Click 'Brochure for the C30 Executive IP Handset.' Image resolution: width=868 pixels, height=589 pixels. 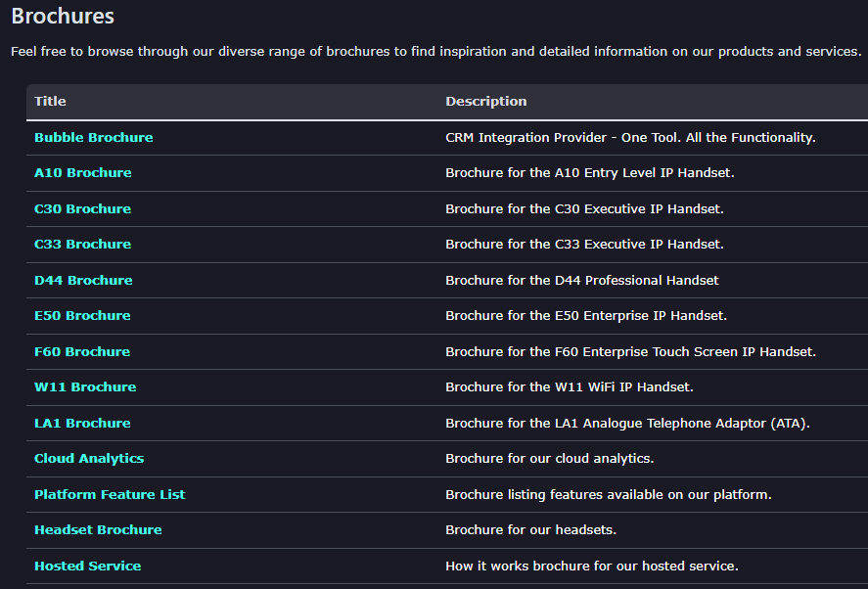pyautogui.click(x=584, y=208)
